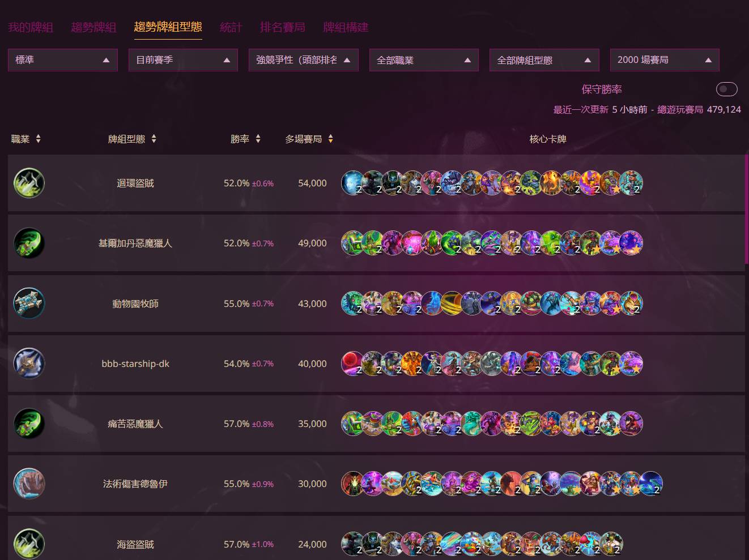Click first core card in 動物園牧師 row
The height and width of the screenshot is (560, 749).
tap(352, 303)
